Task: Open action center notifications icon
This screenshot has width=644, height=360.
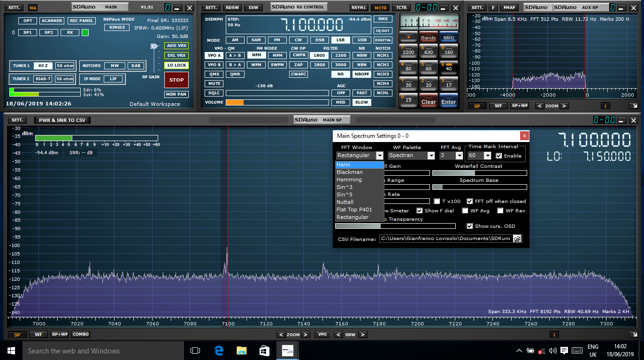Action: pos(564,351)
